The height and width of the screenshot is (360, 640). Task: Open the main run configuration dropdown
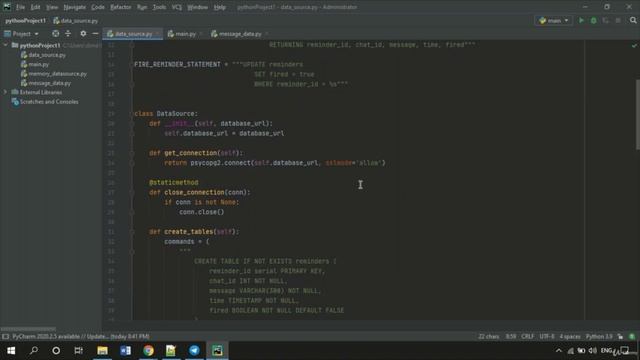553,20
